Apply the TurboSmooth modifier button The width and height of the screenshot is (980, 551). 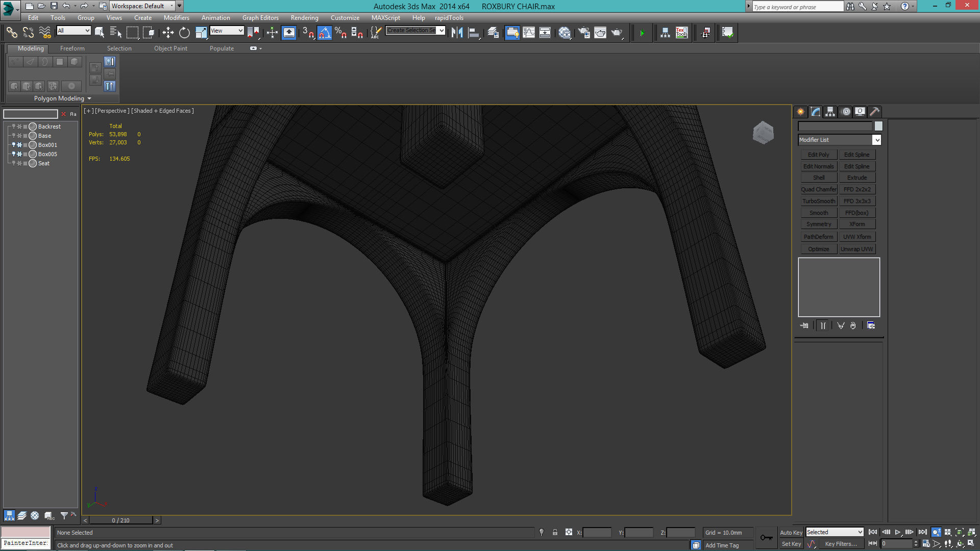point(819,201)
